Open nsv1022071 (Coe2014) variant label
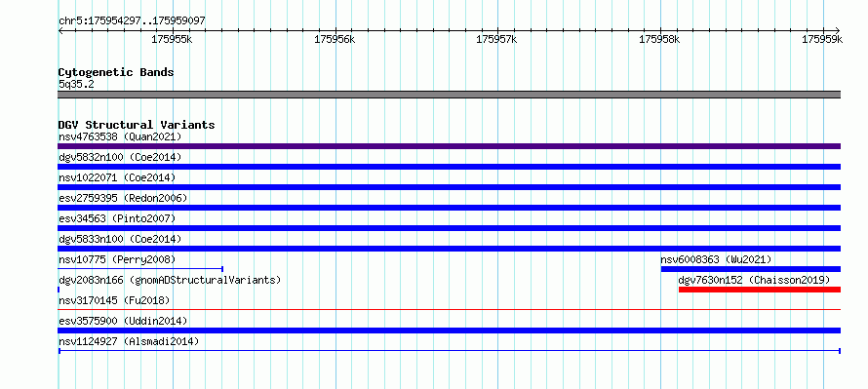 [x=117, y=177]
